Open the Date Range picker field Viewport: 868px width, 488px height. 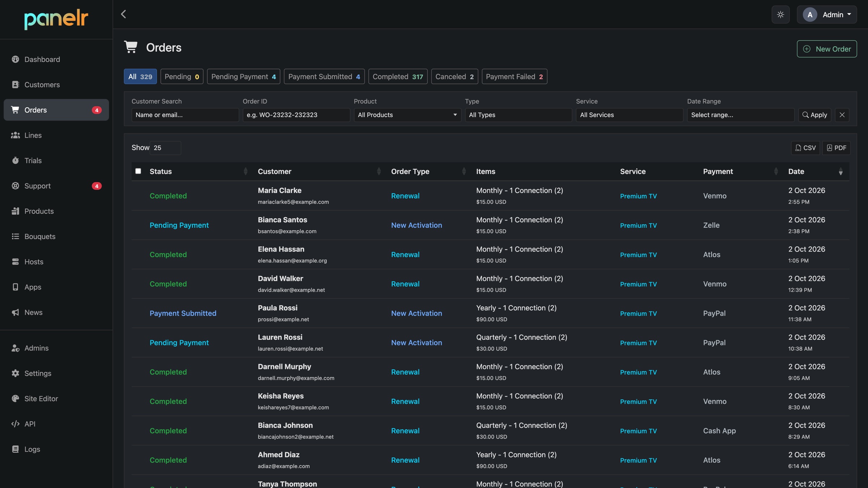740,115
